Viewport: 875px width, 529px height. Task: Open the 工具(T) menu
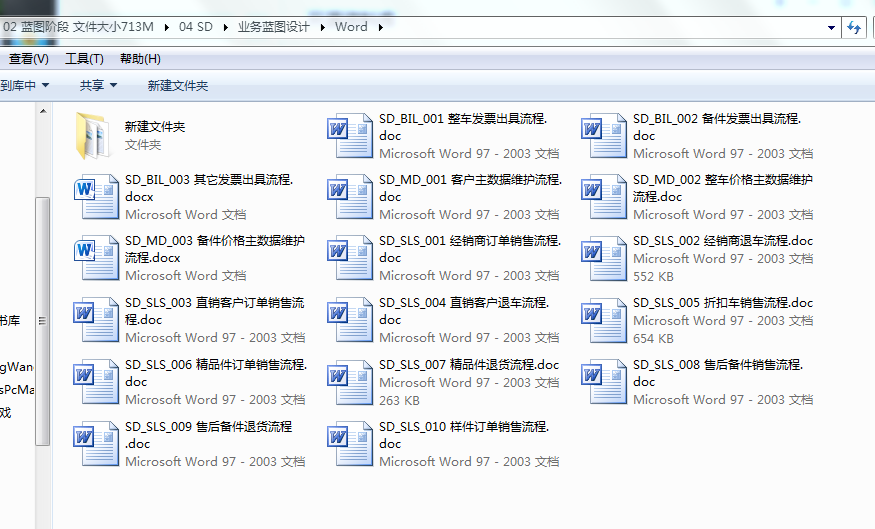pos(84,59)
